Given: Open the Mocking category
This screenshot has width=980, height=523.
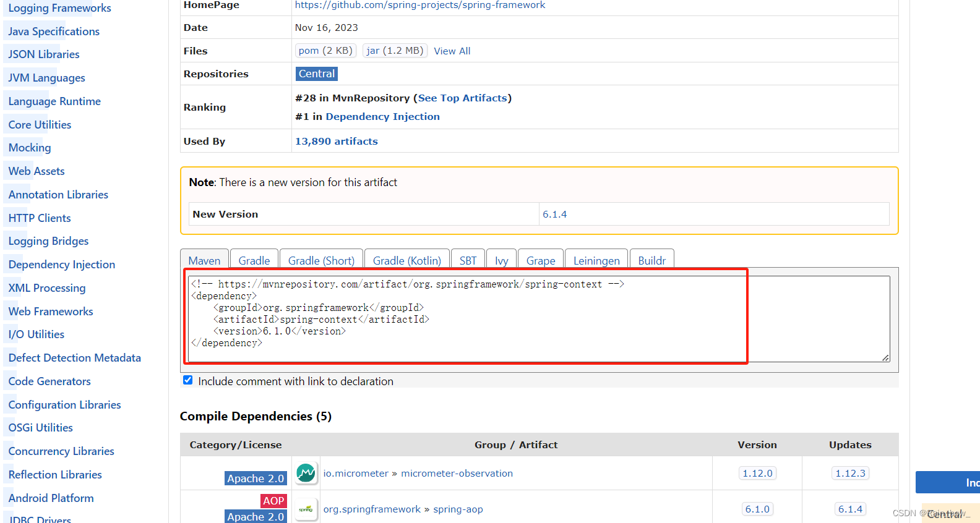Looking at the screenshot, I should 30,148.
